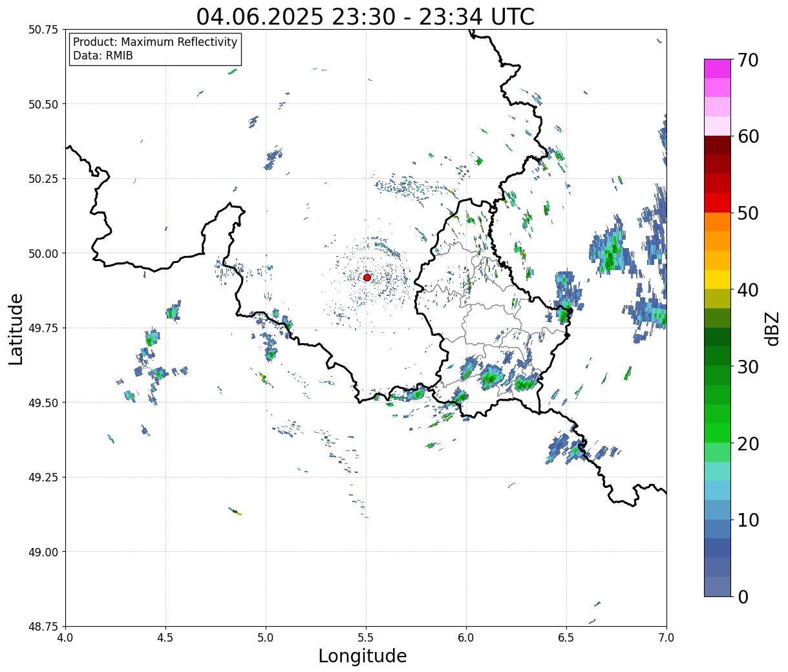Click latitude tick label 49.00
Viewport: 788px width, 672px height.
[x=43, y=552]
